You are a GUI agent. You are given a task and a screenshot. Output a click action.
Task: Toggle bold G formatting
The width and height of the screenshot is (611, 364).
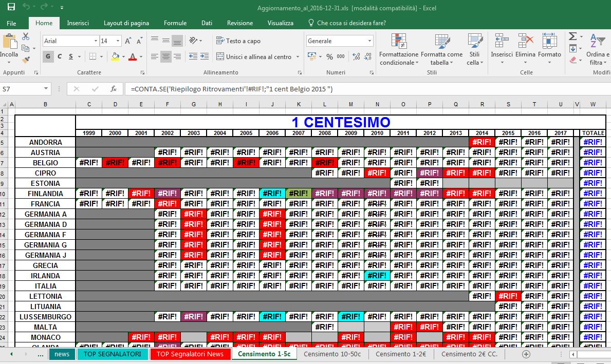(48, 56)
